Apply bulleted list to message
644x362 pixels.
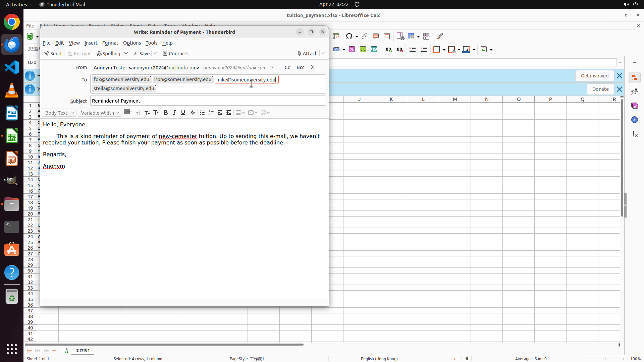click(202, 113)
